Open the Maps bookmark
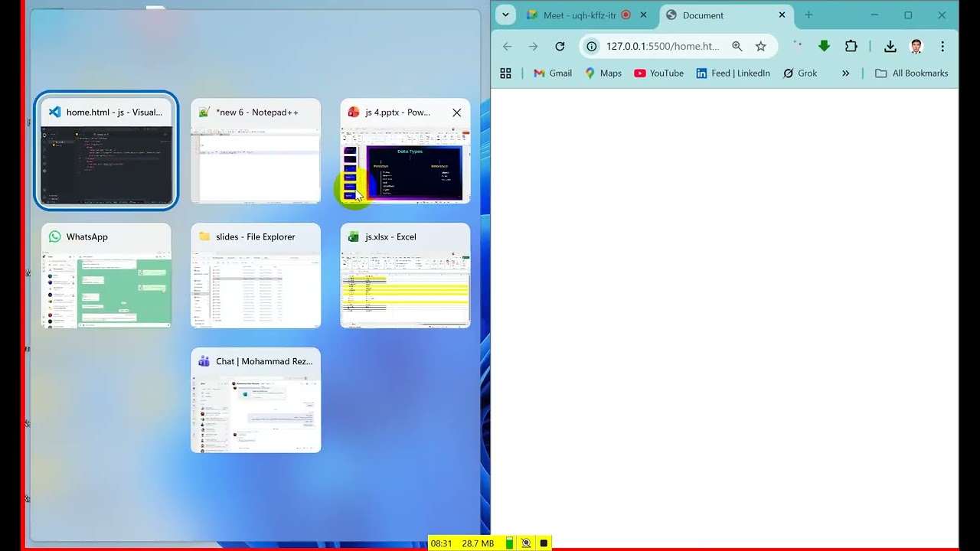This screenshot has height=551, width=980. click(x=603, y=73)
